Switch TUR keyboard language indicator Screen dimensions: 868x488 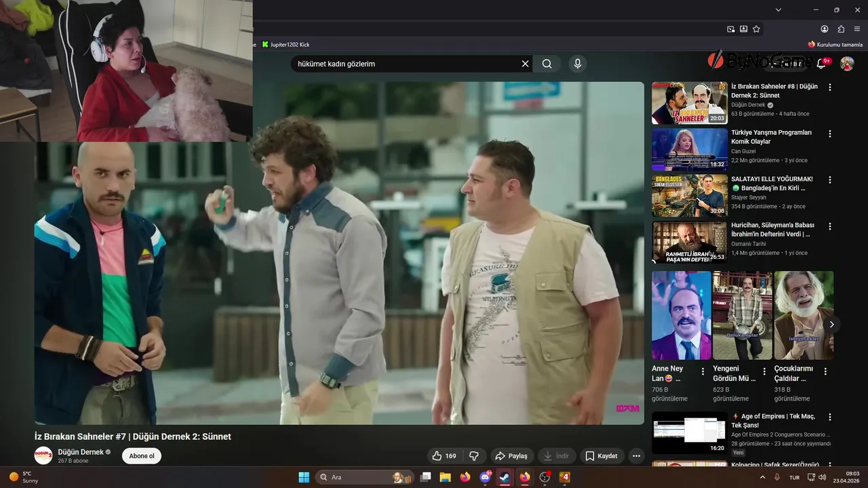coord(794,477)
